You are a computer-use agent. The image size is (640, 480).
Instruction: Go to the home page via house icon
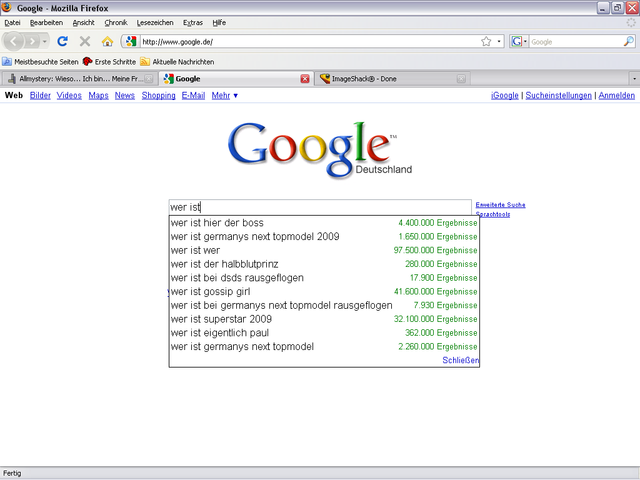(x=107, y=41)
